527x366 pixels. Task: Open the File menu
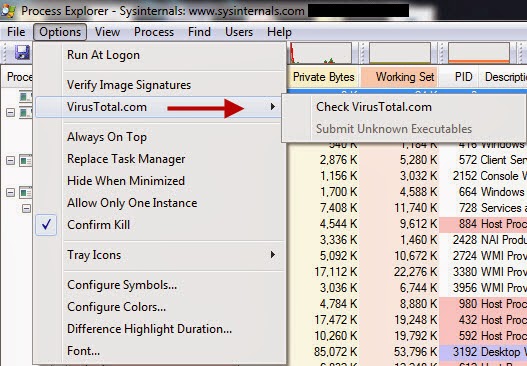(16, 32)
